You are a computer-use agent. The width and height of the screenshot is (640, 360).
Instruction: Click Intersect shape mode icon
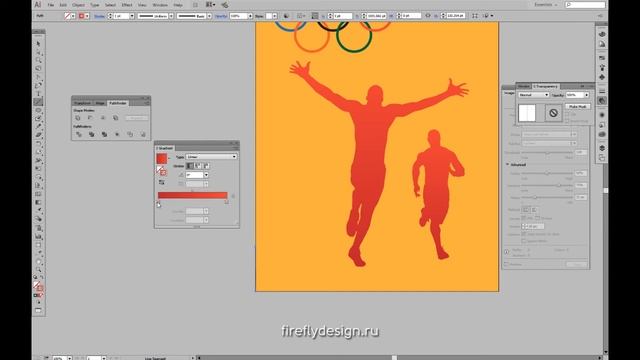(x=103, y=118)
